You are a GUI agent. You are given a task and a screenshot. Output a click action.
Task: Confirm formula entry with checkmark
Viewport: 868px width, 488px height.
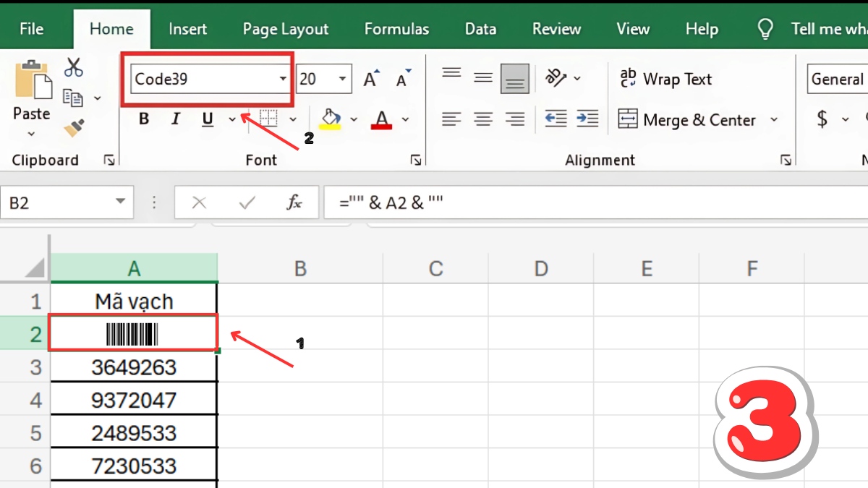pyautogui.click(x=247, y=203)
